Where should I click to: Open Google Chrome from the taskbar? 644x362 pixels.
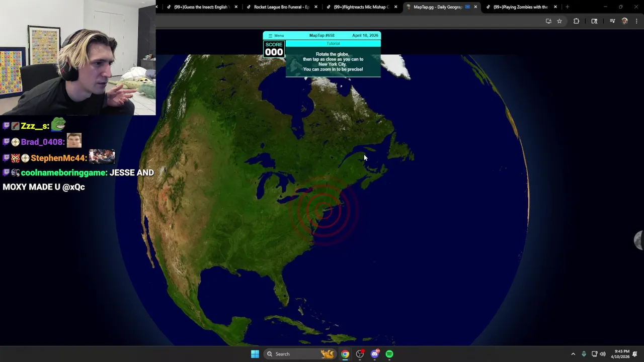345,354
